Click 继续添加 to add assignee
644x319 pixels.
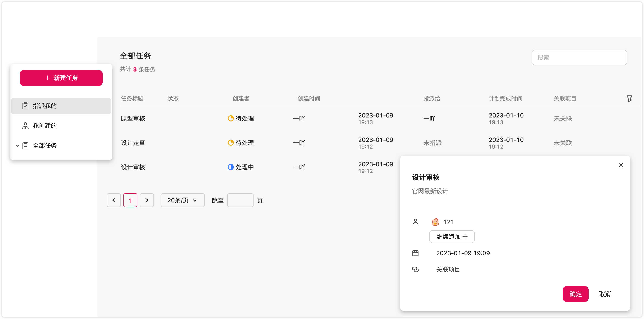pos(452,237)
